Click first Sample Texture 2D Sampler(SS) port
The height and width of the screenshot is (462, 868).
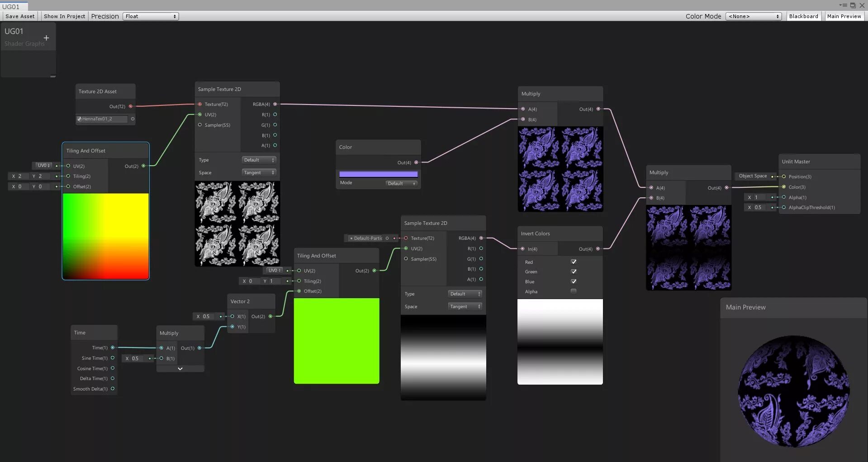point(200,125)
